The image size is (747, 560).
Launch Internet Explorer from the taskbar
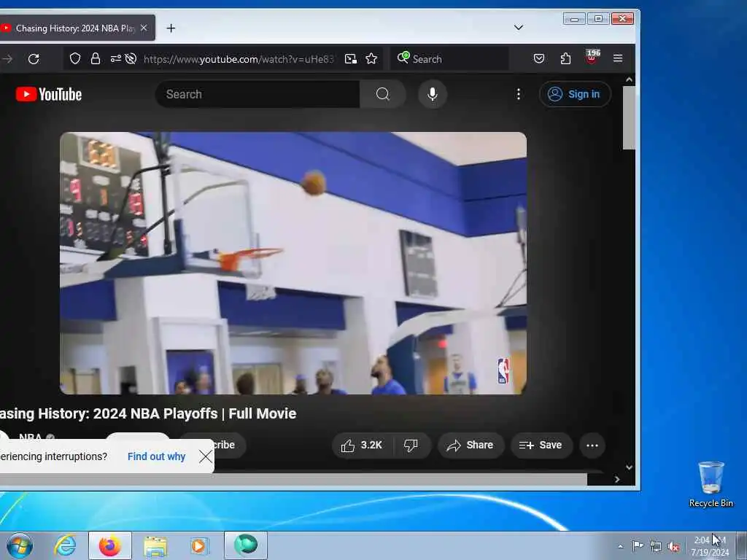[65, 545]
